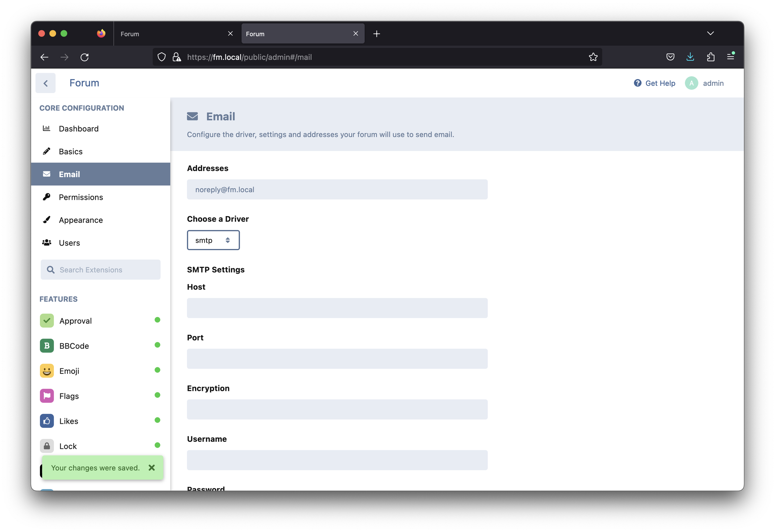
Task: Bookmark page with the star icon
Action: 593,57
